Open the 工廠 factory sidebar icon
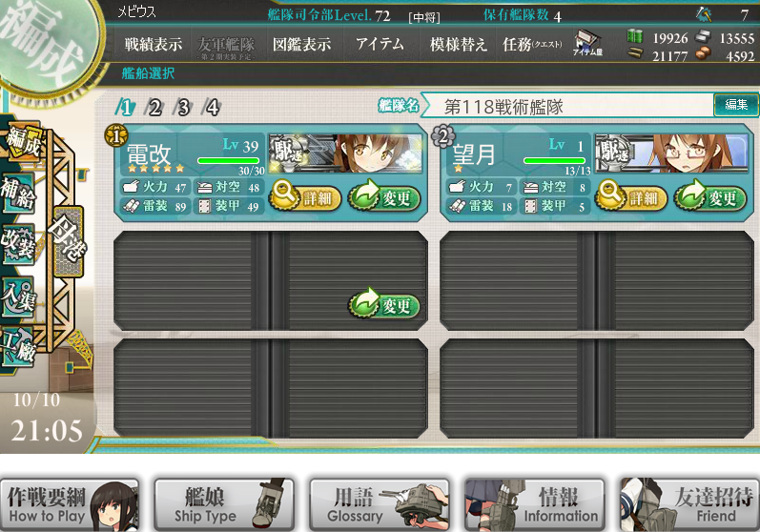760x532 pixels. pos(18,347)
